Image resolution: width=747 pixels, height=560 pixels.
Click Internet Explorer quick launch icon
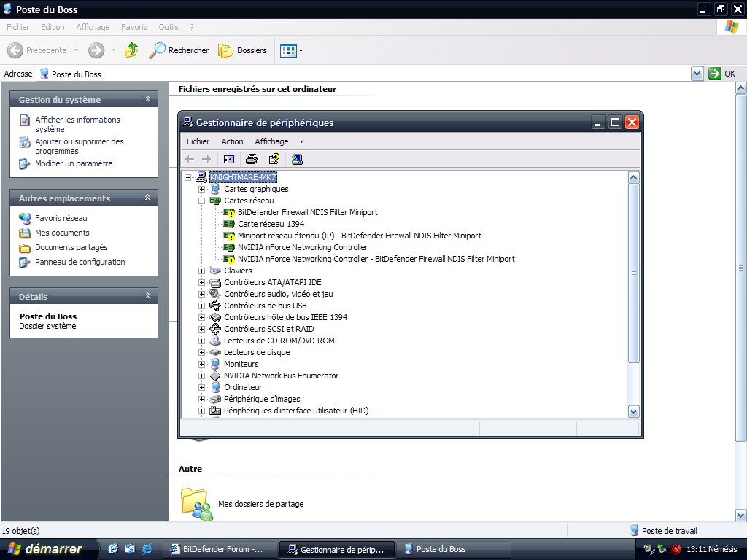click(146, 549)
